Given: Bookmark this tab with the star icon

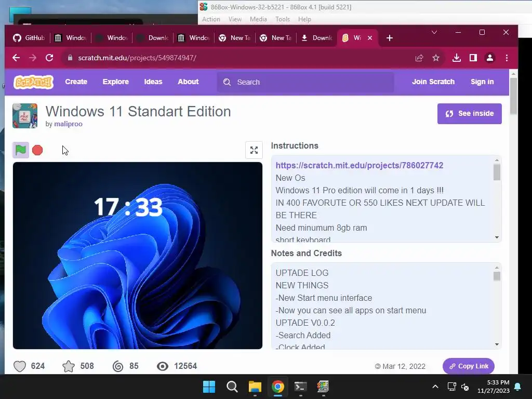Looking at the screenshot, I should 436,58.
